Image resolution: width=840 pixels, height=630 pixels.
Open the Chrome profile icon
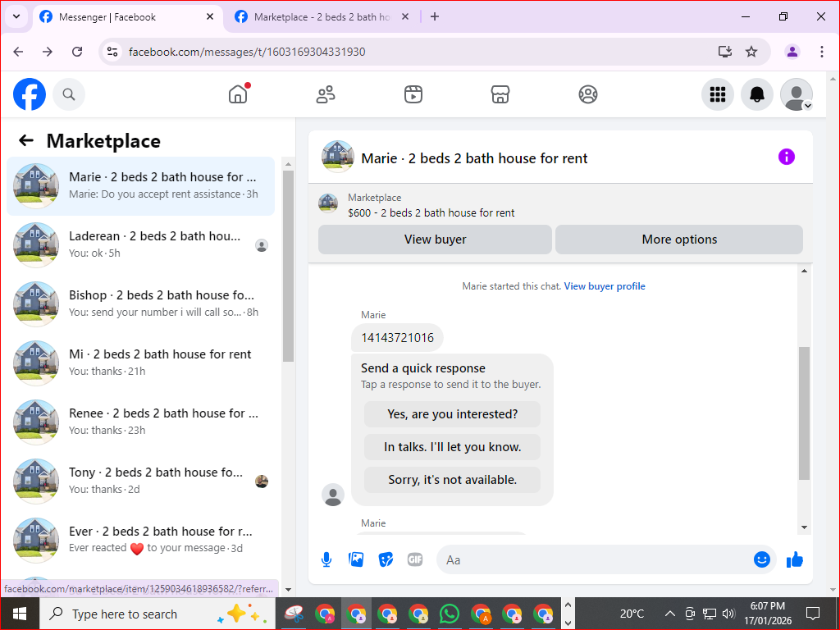(x=792, y=52)
